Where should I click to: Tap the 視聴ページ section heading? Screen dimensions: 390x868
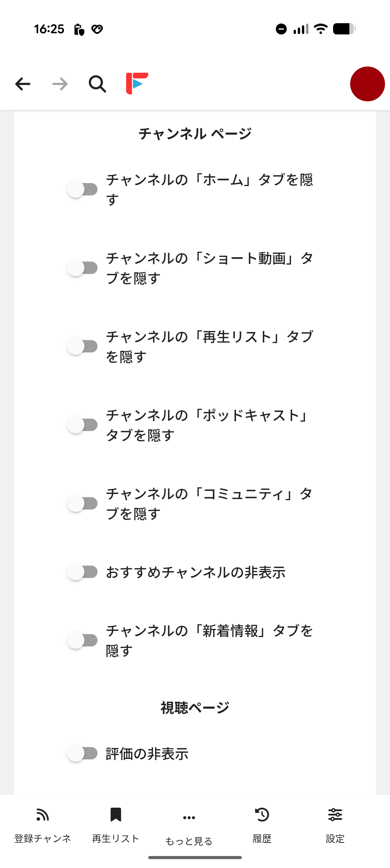click(x=195, y=708)
